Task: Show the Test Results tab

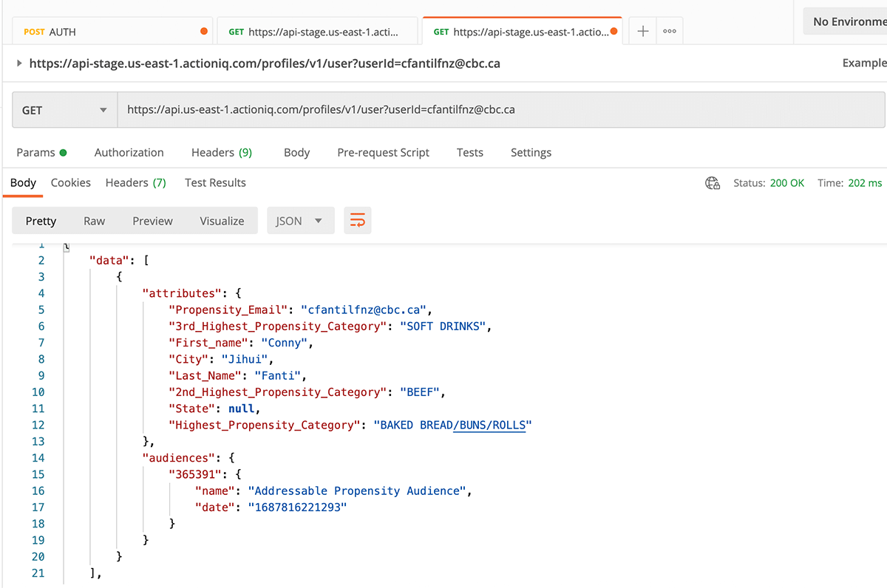Action: tap(215, 183)
